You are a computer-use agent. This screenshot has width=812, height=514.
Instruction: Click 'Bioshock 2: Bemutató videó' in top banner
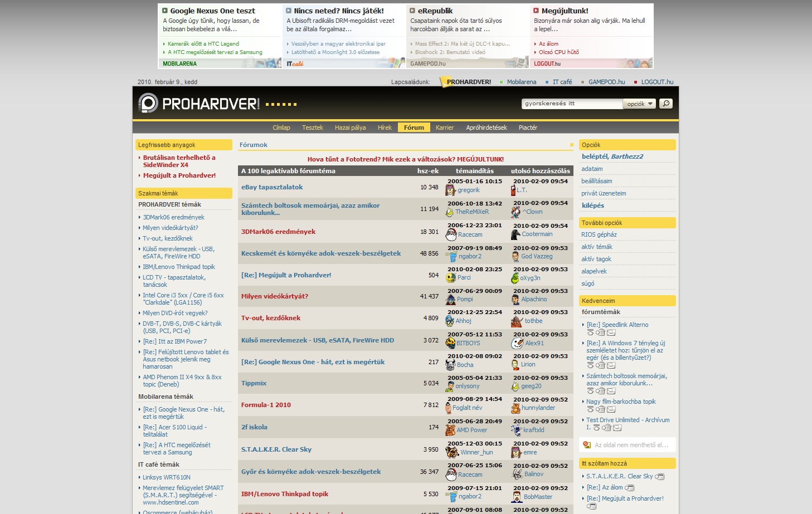[x=450, y=52]
